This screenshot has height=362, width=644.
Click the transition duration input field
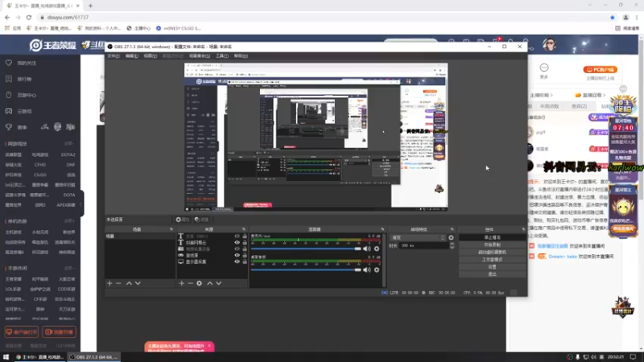point(424,245)
